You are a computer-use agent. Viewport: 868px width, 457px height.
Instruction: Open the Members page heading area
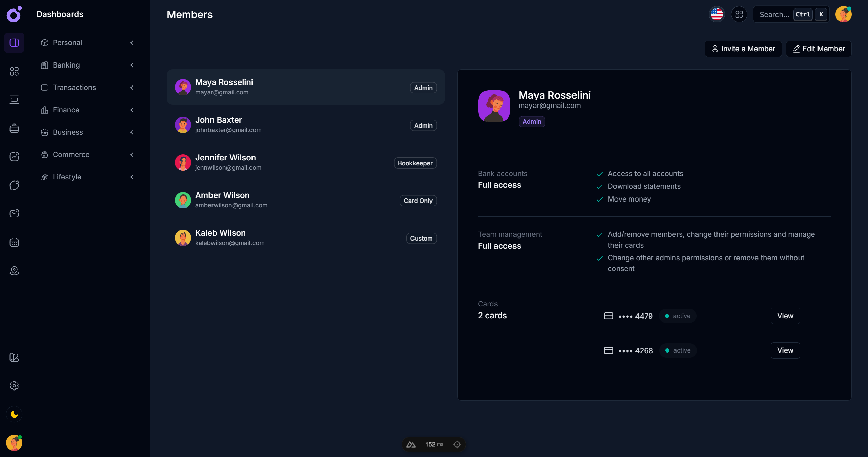pyautogui.click(x=189, y=14)
